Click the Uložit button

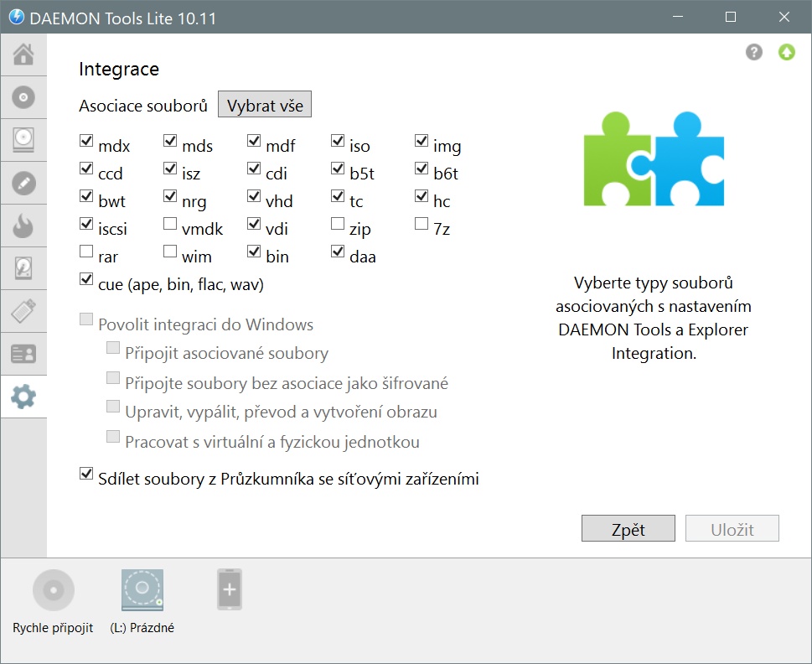pos(732,528)
